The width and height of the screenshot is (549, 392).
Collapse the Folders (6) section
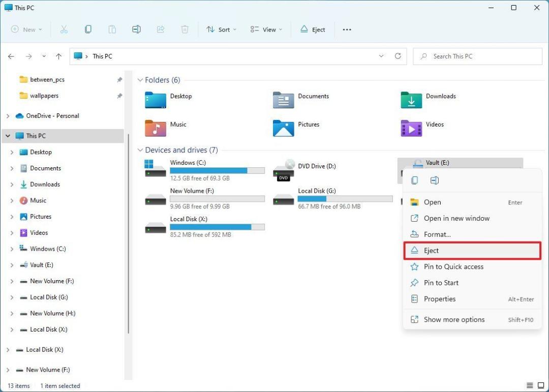click(x=140, y=80)
